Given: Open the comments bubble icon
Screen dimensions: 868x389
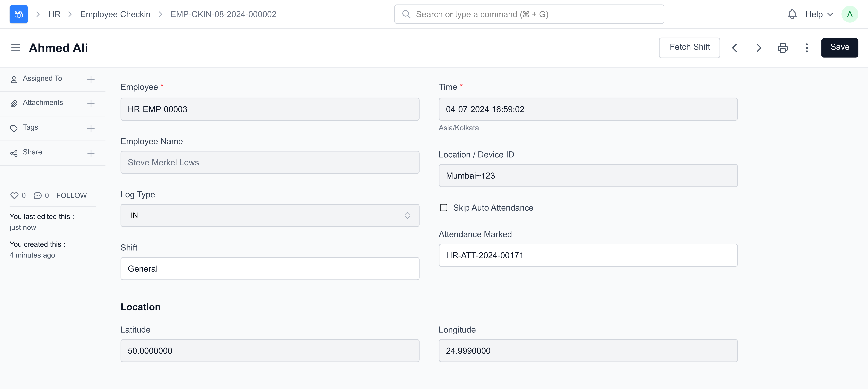Looking at the screenshot, I should click(x=37, y=196).
